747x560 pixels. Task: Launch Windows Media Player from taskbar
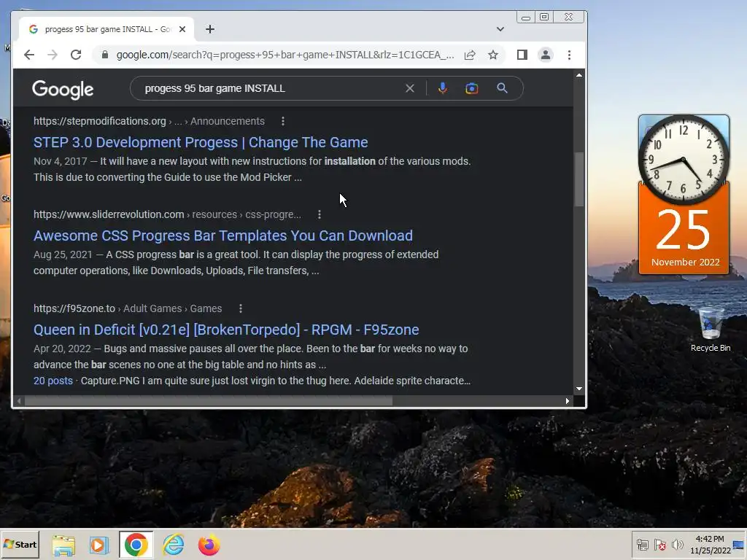click(x=99, y=545)
